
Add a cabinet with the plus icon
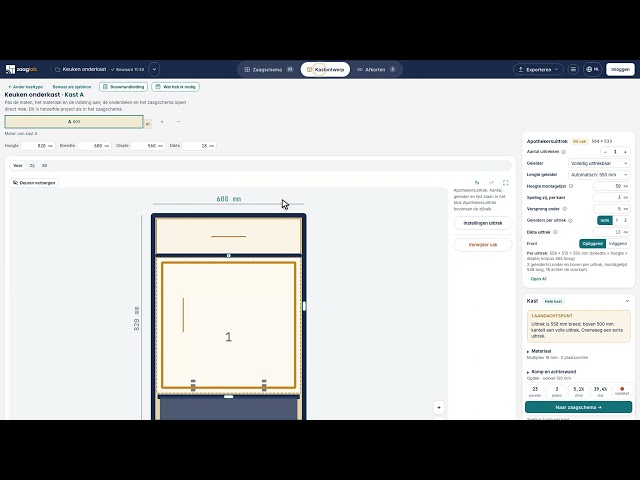[162, 122]
